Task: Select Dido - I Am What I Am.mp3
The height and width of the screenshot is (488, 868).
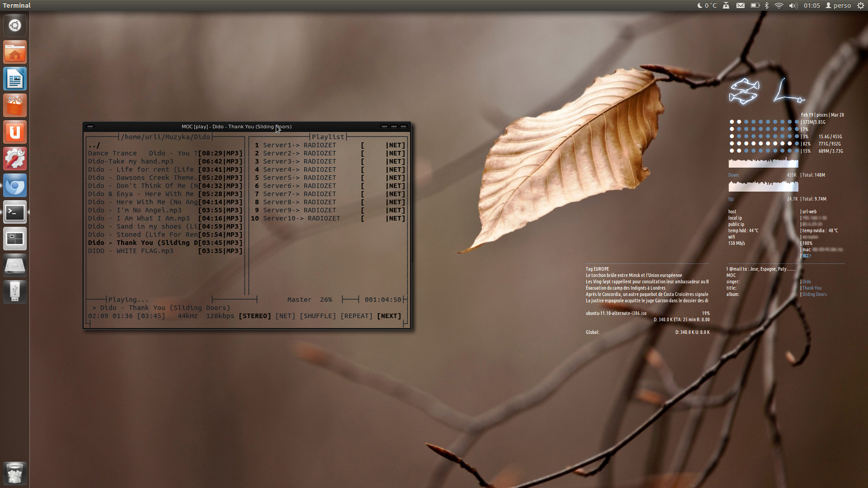Action: coord(165,218)
